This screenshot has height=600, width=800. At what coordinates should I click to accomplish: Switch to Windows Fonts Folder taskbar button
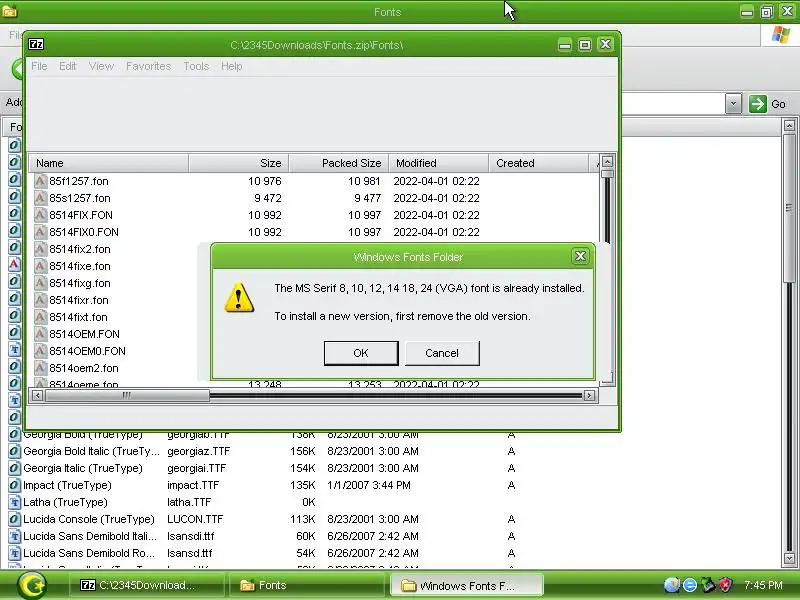466,585
